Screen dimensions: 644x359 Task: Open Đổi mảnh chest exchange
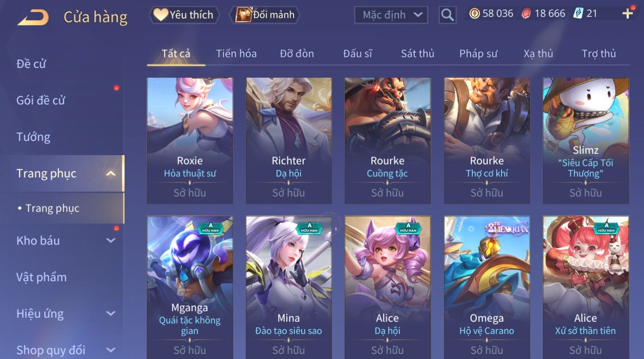click(x=265, y=15)
